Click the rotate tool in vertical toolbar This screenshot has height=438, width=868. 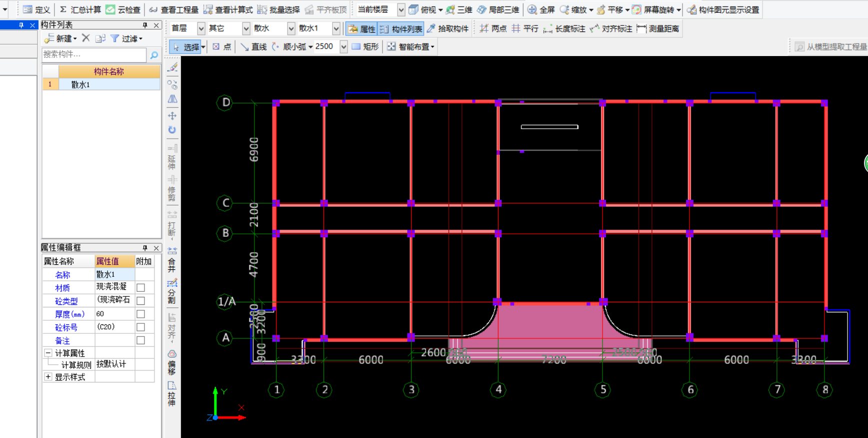(172, 130)
